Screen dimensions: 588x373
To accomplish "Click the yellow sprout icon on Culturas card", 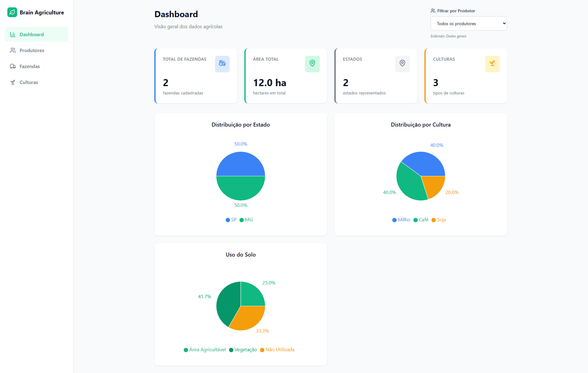I will [x=492, y=64].
